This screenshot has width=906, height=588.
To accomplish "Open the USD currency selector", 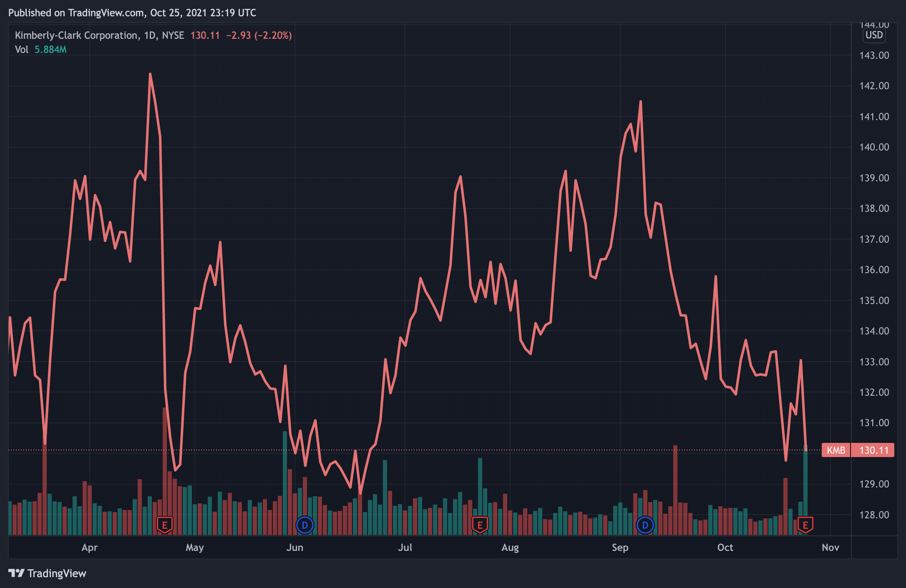I will pos(874,35).
